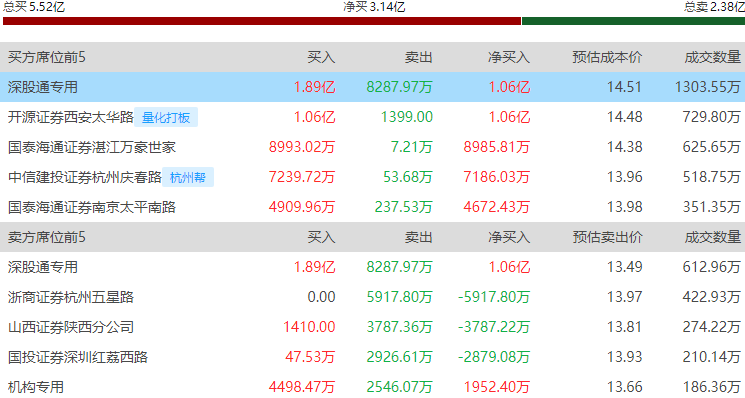745x398 pixels.
Task: Click 成交数量 header in 卖方席位前5 section
Action: (x=713, y=237)
